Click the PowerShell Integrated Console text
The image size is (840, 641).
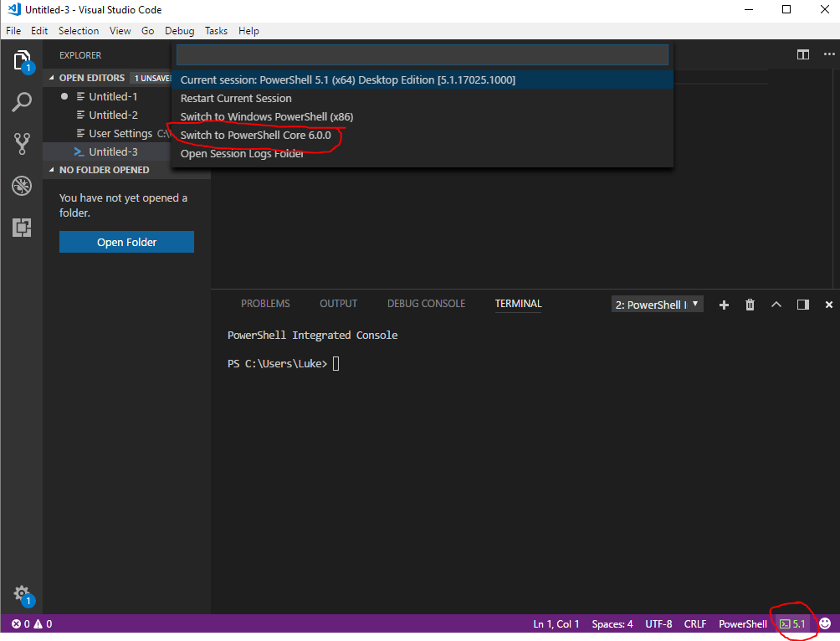(312, 336)
